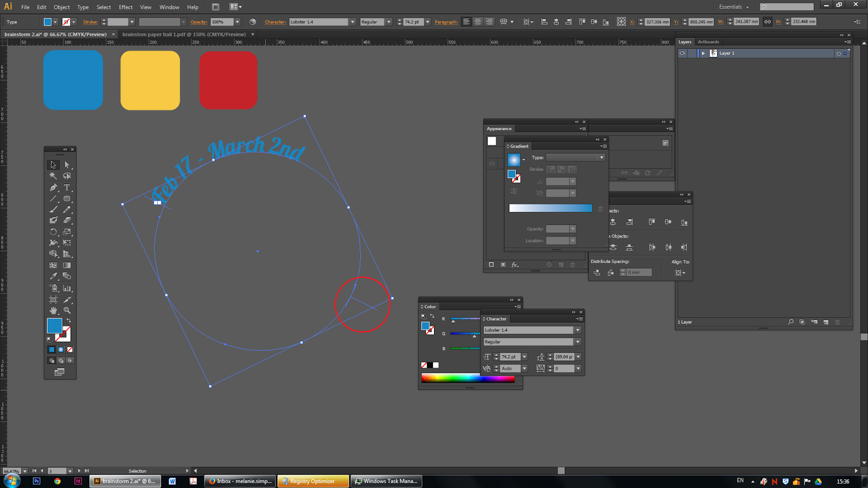Open the stroke weight dropdown in the control bar

132,22
